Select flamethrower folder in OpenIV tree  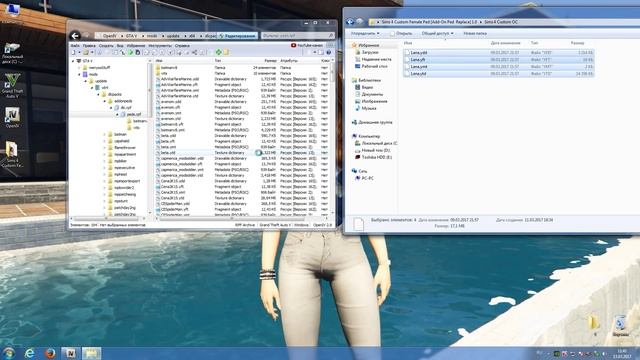pyautogui.click(x=121, y=148)
